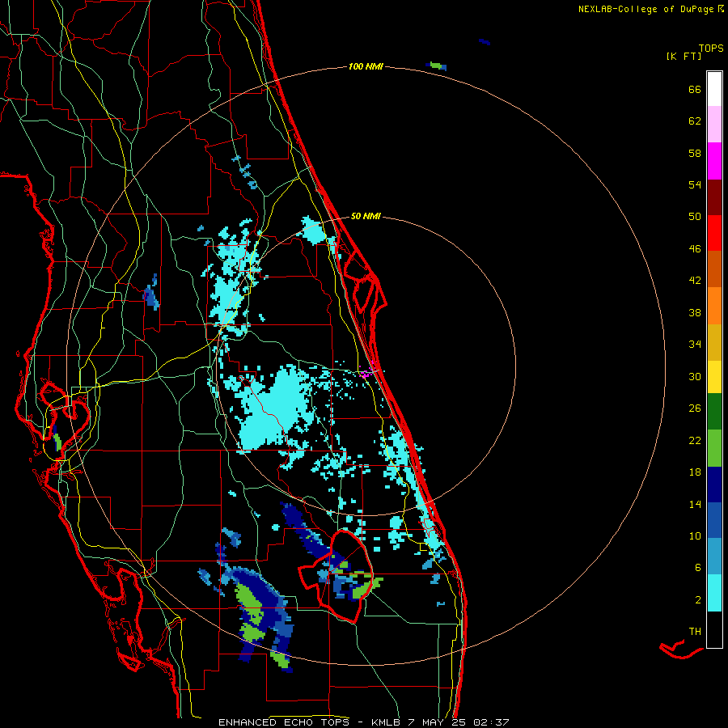728x728 pixels.
Task: Click the legend value 66
Action: tap(695, 89)
